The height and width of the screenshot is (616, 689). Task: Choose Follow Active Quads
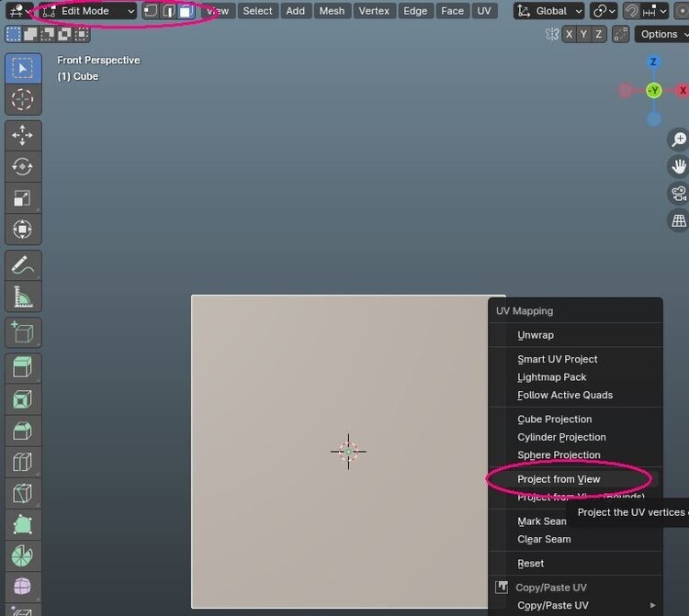pyautogui.click(x=575, y=395)
